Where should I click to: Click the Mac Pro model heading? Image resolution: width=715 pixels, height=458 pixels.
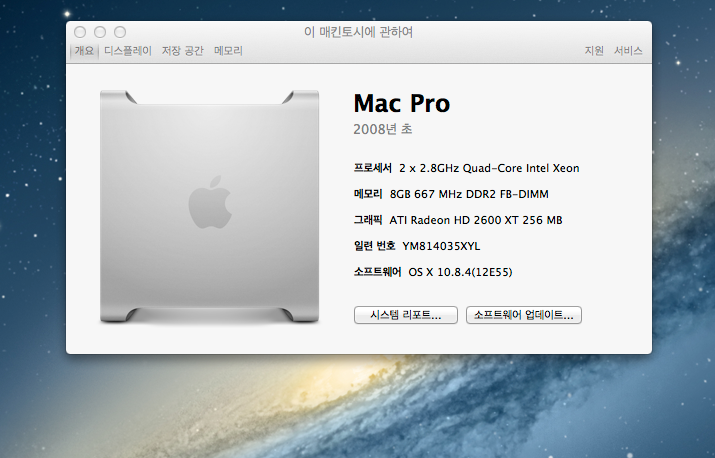pos(402,104)
